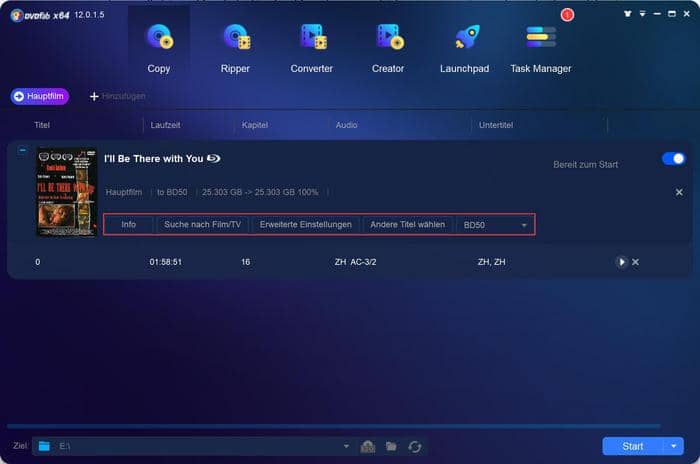The height and width of the screenshot is (464, 700).
Task: Expand the Start button dropdown arrow
Action: tap(674, 446)
